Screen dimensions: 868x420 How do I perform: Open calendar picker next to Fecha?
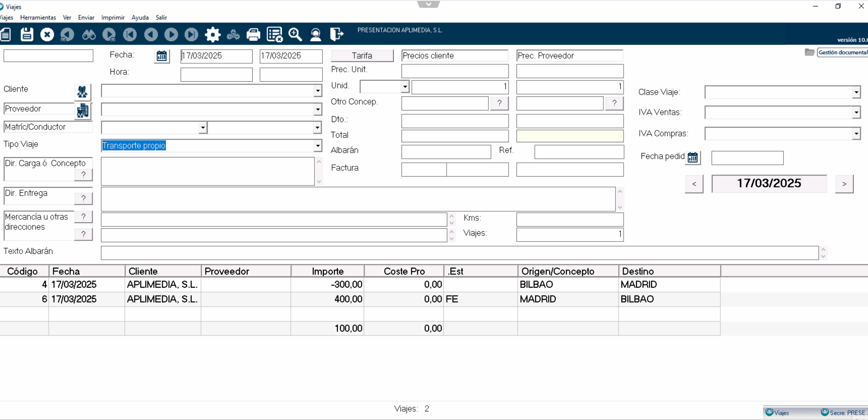(161, 56)
